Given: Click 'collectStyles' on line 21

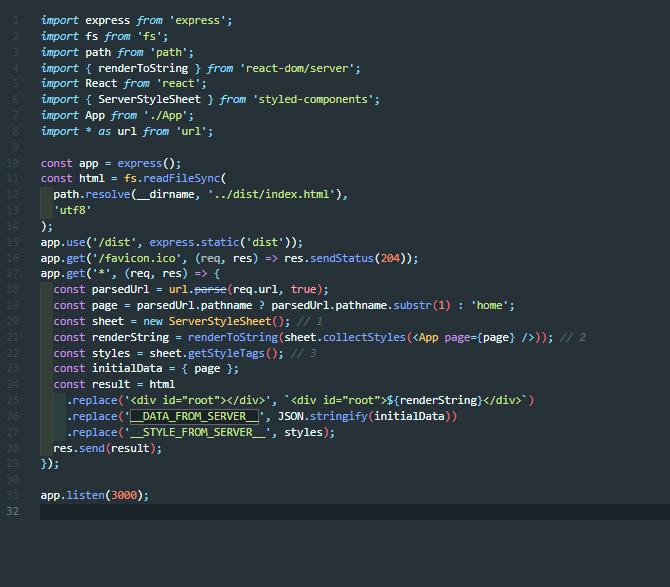Looking at the screenshot, I should (364, 338).
